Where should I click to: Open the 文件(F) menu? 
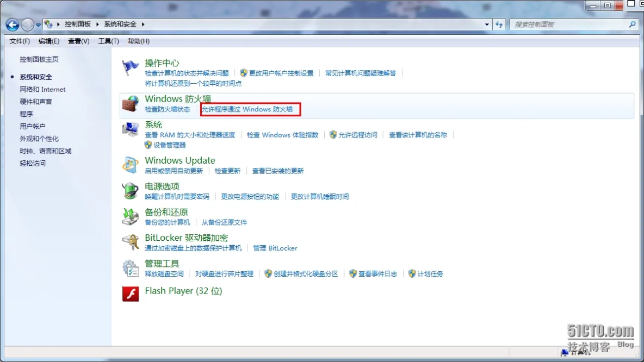point(20,41)
